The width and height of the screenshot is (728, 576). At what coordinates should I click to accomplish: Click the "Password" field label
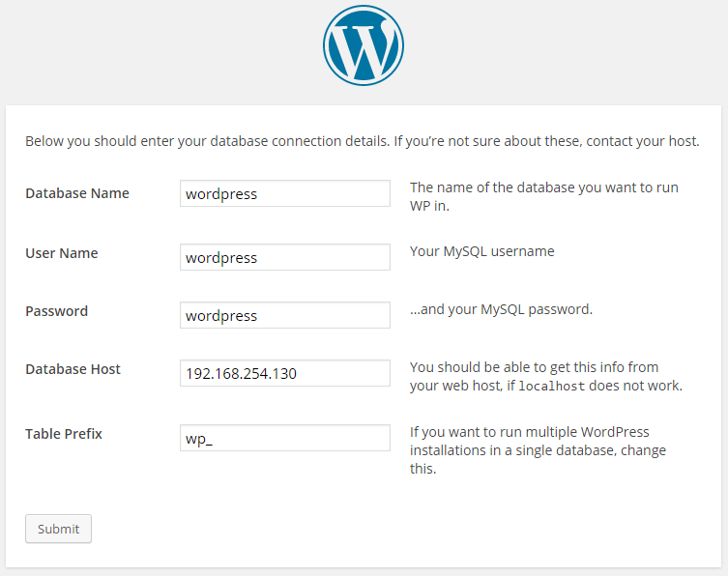[56, 311]
